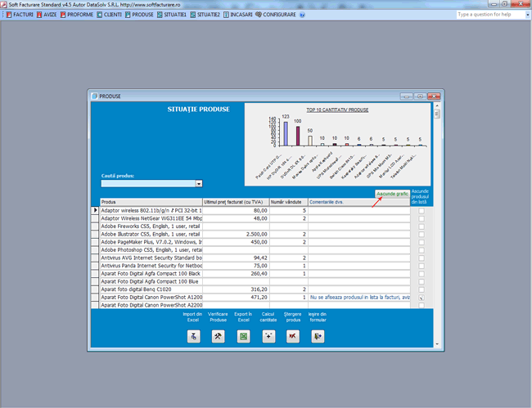532x408 pixels.
Task: Tick hide checkbox for Adobe Photoshop CS5
Action: click(x=422, y=250)
